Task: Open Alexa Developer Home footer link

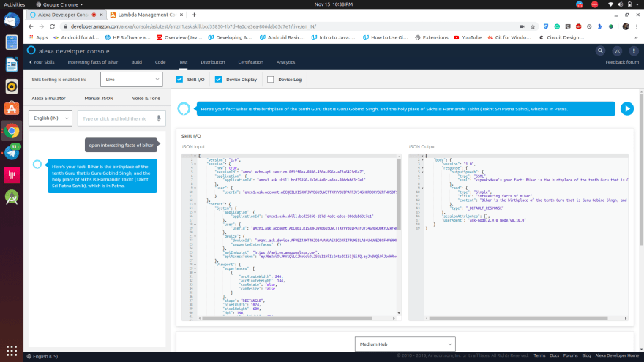Action: [x=617, y=355]
